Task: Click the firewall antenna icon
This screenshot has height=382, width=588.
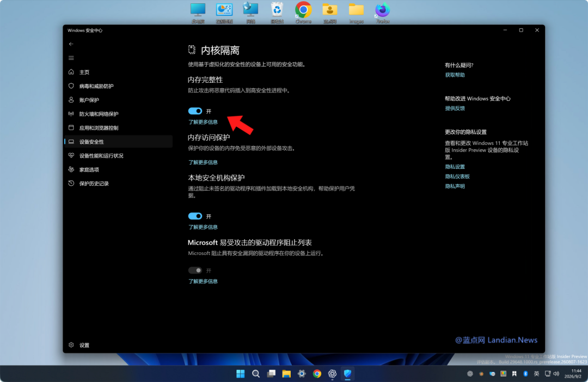Action: (71, 113)
